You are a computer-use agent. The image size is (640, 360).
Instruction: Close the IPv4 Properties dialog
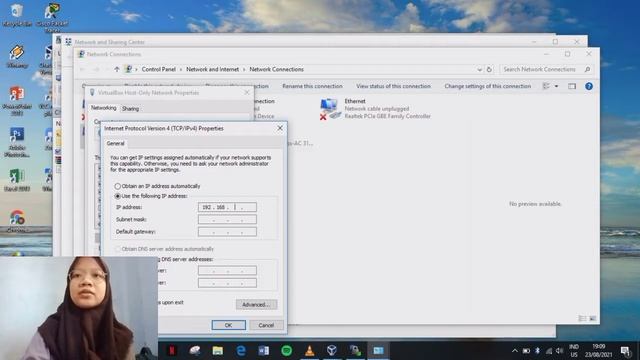click(280, 128)
